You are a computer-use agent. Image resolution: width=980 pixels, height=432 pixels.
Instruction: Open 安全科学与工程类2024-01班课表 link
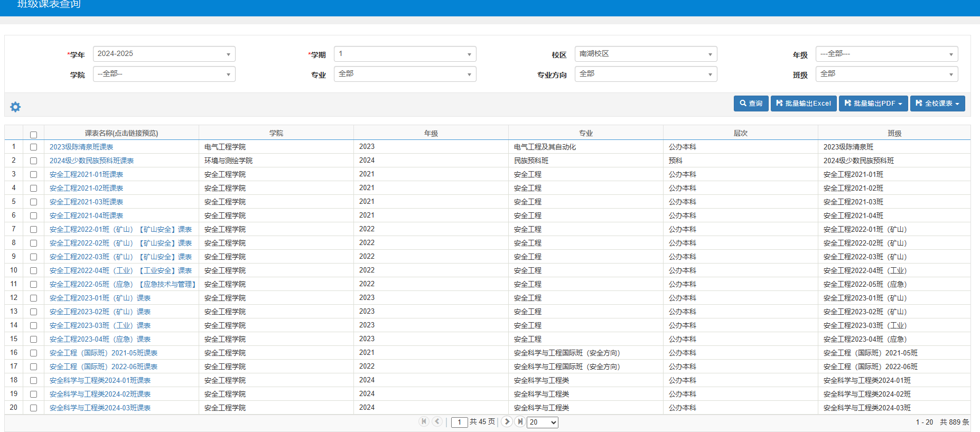100,380
